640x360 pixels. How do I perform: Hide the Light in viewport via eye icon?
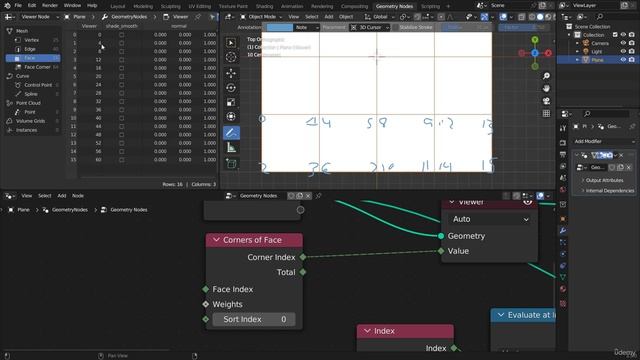[x=623, y=51]
